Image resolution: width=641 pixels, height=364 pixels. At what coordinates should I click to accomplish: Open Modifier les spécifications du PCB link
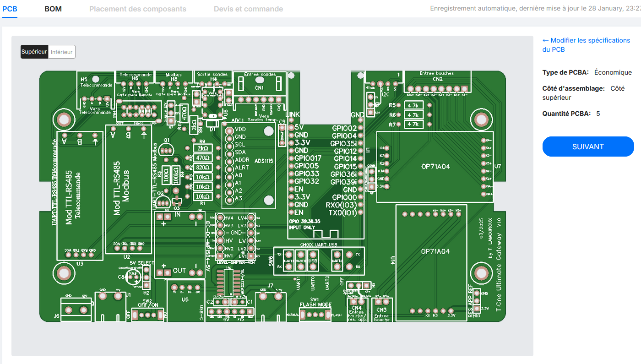click(x=586, y=45)
